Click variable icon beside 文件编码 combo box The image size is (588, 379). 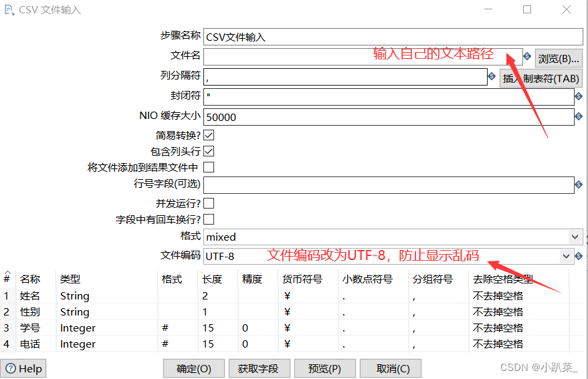pos(579,256)
